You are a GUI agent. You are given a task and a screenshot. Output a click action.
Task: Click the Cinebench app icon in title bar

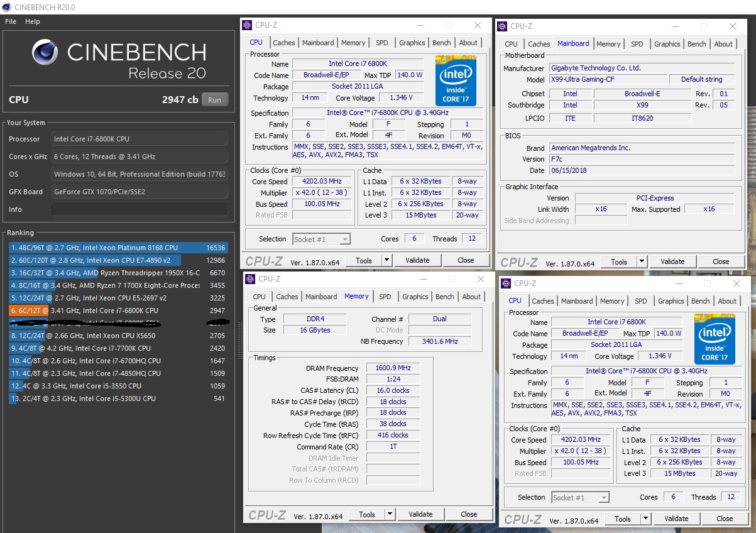(x=7, y=7)
